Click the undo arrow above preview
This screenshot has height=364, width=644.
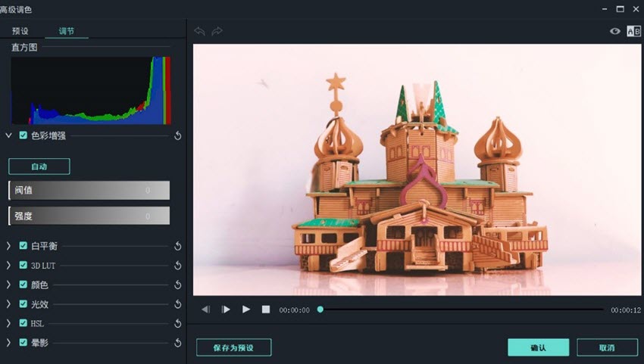tap(200, 31)
